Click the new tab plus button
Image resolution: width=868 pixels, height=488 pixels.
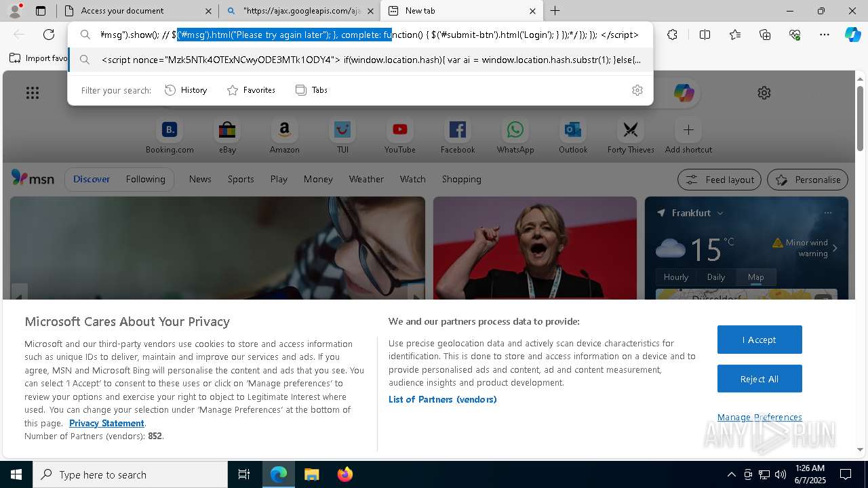click(x=555, y=11)
